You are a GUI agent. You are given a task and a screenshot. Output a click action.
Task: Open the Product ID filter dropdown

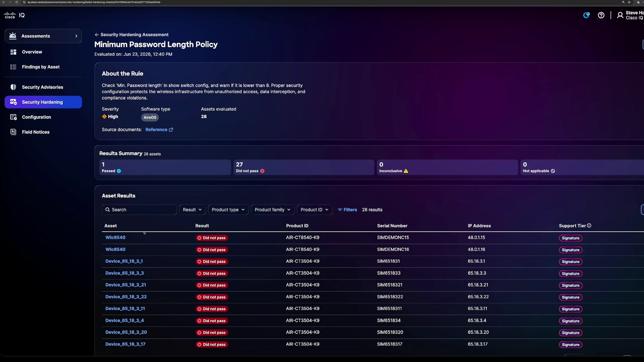click(315, 210)
